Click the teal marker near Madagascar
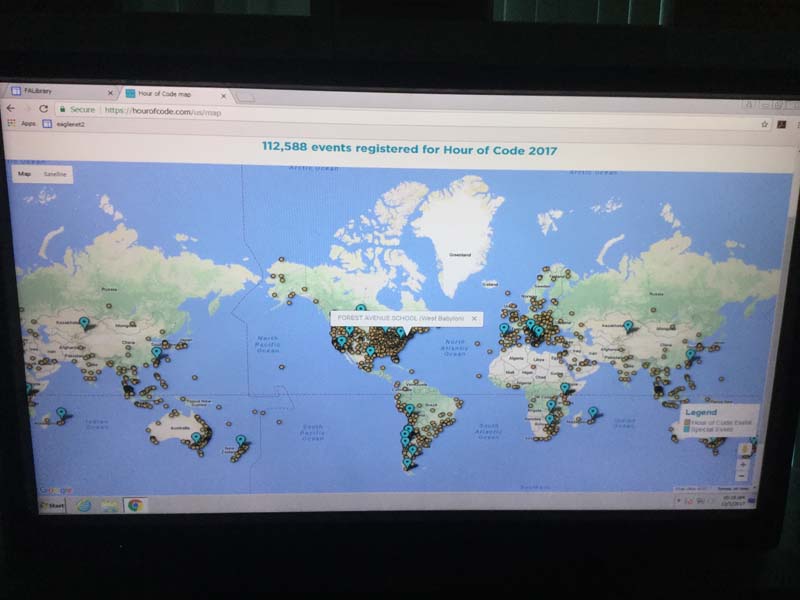Screen dimensions: 800x600 tap(592, 412)
